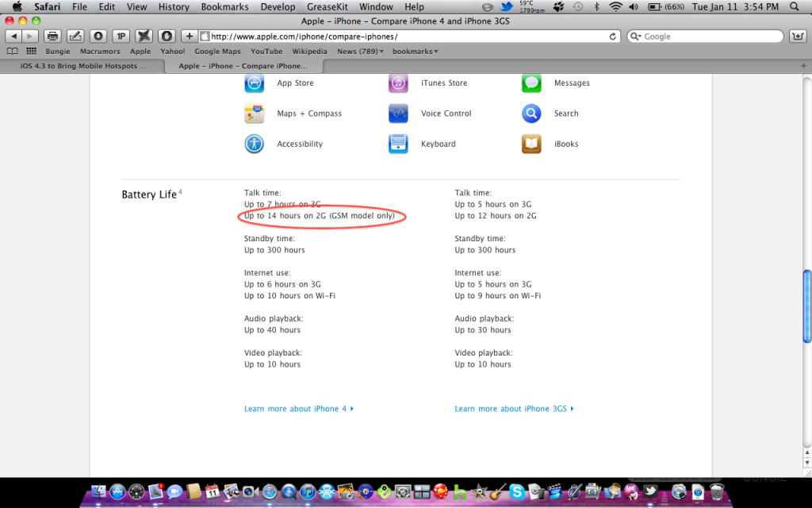Click the 1P 1Password toolbar button
The image size is (812, 508).
(x=121, y=37)
